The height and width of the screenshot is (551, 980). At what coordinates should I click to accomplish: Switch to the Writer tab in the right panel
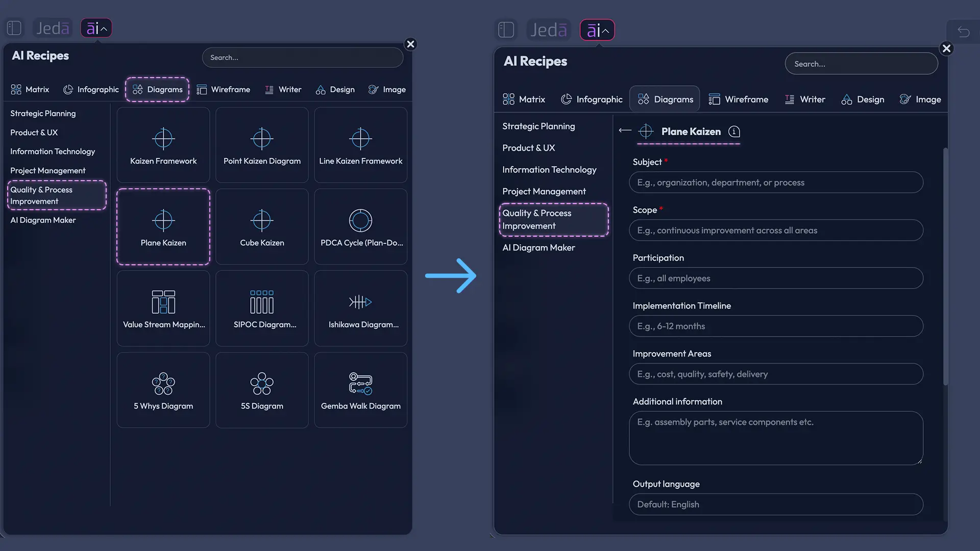[x=805, y=99]
